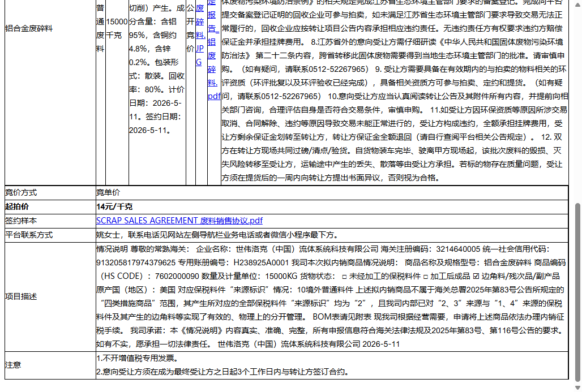Click the 竞价方式 row label

click(x=21, y=192)
